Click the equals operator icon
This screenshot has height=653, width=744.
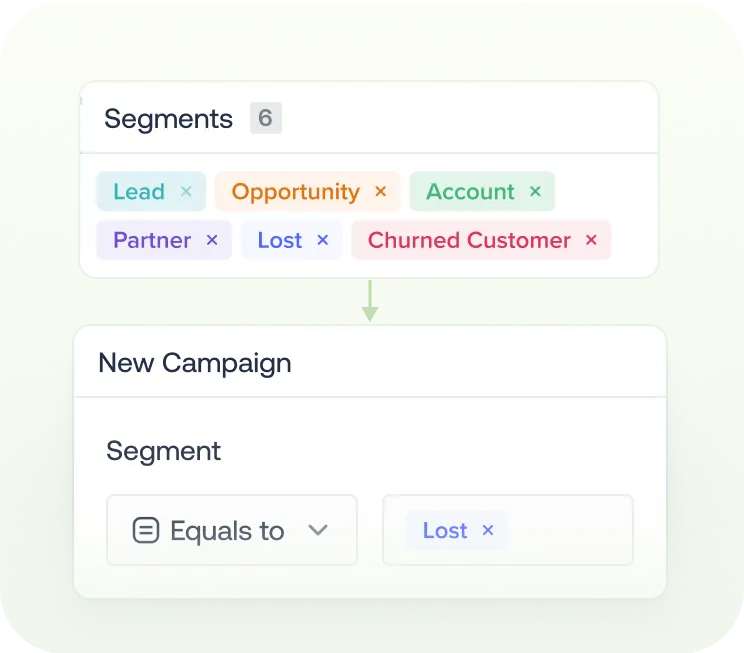146,531
